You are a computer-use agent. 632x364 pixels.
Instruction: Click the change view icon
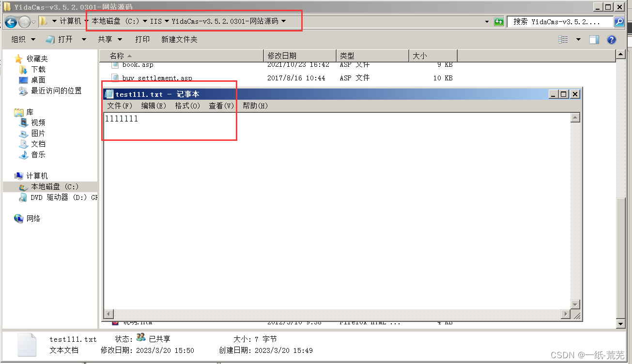[x=563, y=40]
